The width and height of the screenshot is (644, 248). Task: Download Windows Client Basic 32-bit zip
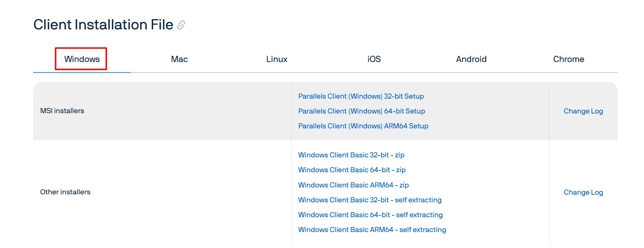click(x=351, y=155)
